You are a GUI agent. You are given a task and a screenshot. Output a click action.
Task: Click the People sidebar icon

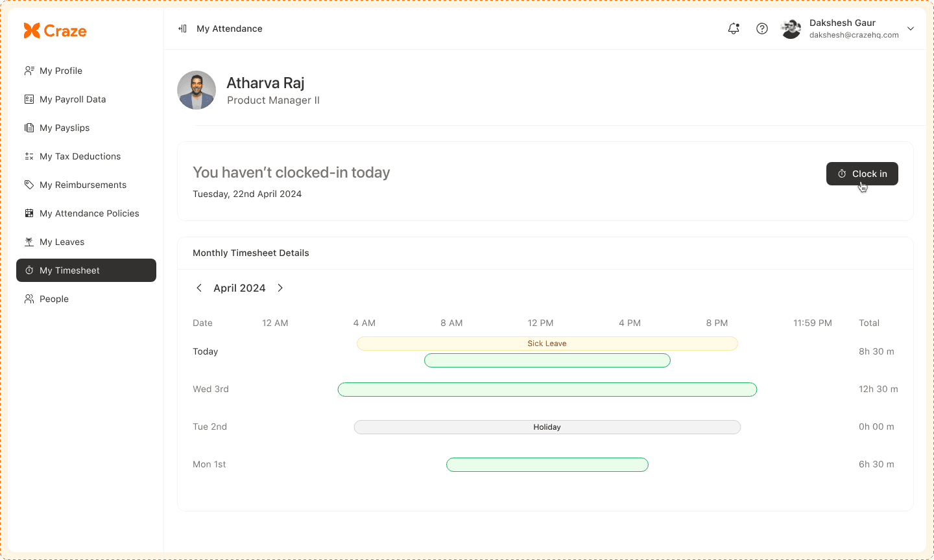point(29,299)
